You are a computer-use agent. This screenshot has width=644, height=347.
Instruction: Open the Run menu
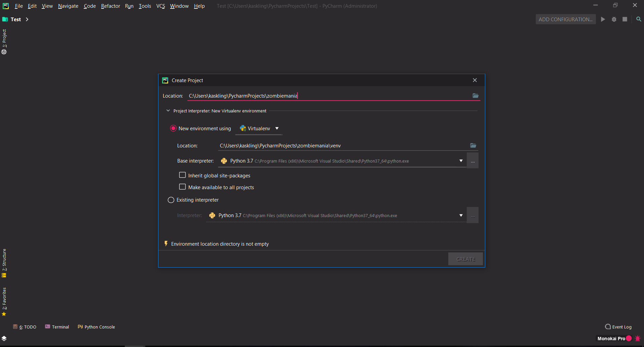click(129, 6)
